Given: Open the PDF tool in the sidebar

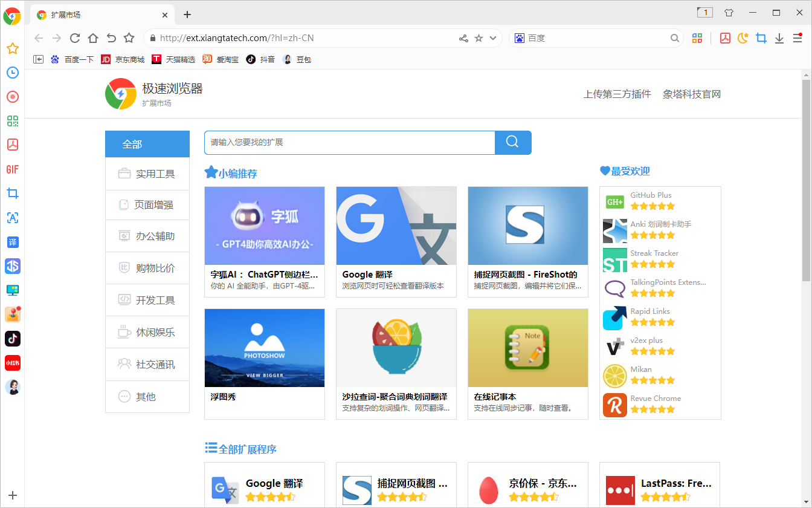Looking at the screenshot, I should point(13,145).
